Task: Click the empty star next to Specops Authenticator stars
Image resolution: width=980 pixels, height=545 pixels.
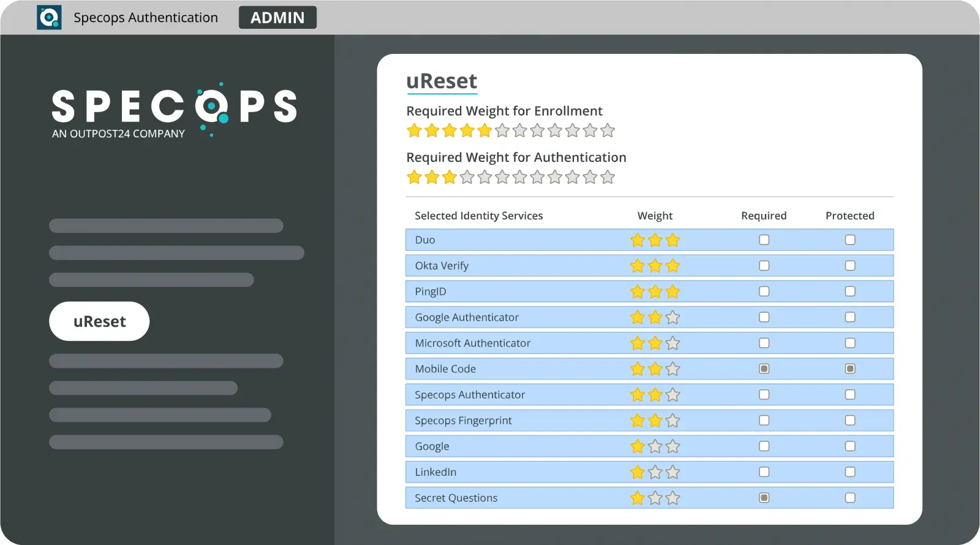Action: tap(673, 394)
